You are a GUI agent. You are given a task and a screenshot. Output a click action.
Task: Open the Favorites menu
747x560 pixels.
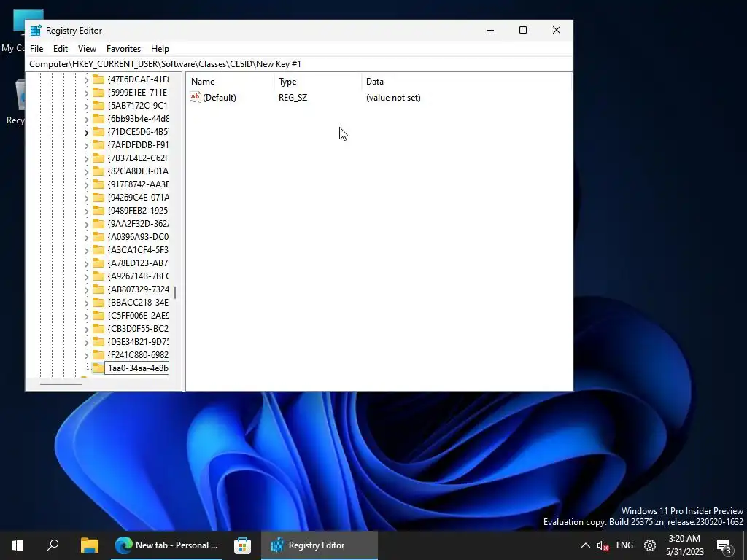tap(123, 49)
